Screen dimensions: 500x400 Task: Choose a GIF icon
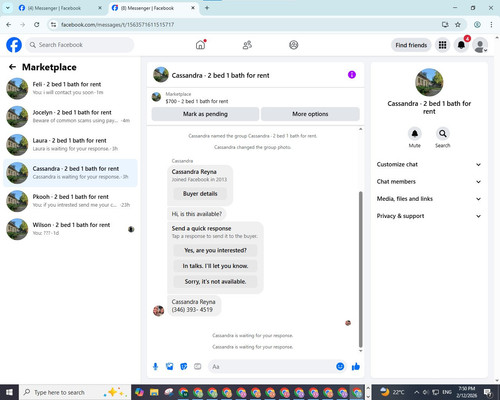198,367
